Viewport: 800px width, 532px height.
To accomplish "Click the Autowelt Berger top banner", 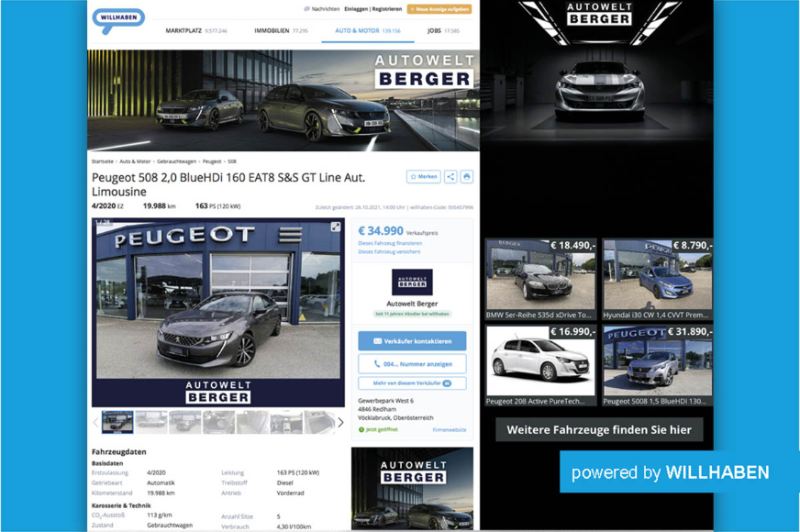I will click(x=283, y=101).
